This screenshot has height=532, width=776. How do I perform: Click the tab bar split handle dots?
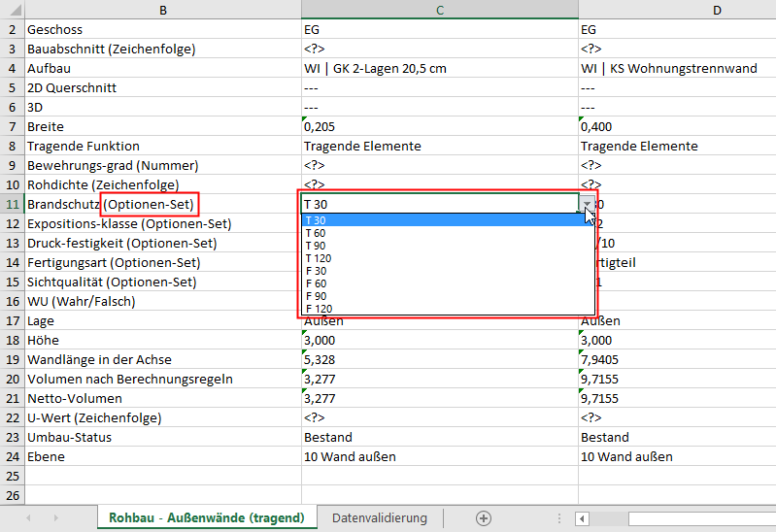point(559,518)
